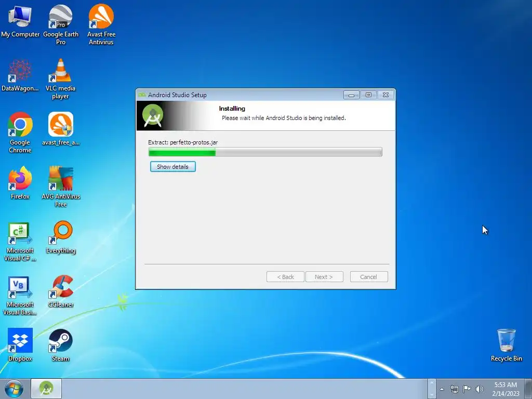Select Firefox desktop shortcut
Image resolution: width=532 pixels, height=399 pixels.
(x=20, y=183)
